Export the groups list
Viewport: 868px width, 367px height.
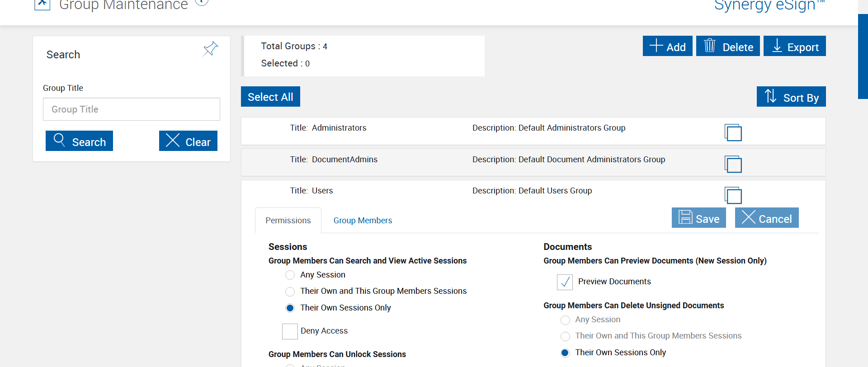point(794,46)
